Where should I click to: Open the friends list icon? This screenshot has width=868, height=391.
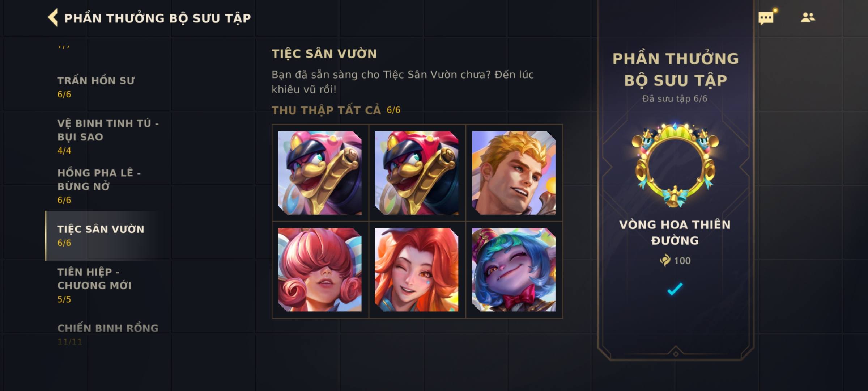click(x=808, y=17)
